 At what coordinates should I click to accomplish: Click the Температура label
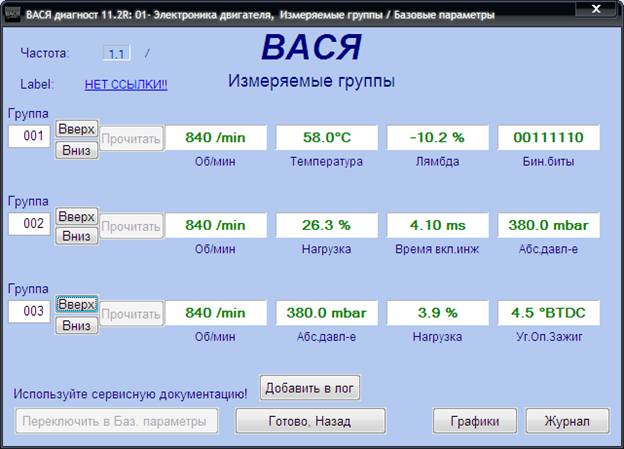(x=326, y=162)
